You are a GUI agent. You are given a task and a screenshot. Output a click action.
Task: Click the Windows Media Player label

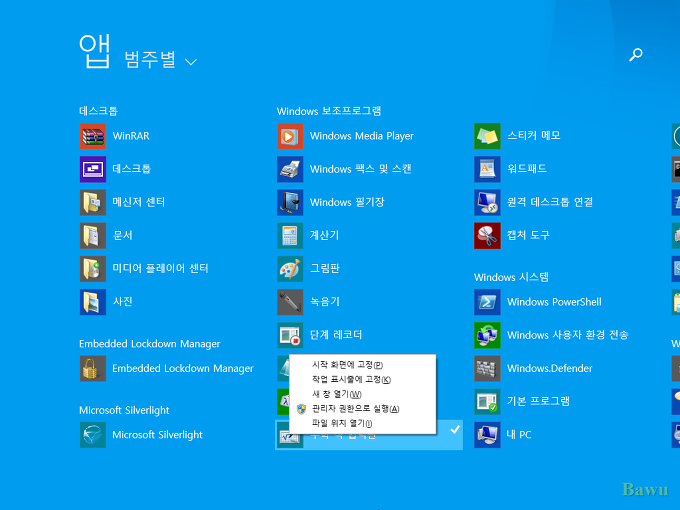(x=362, y=136)
